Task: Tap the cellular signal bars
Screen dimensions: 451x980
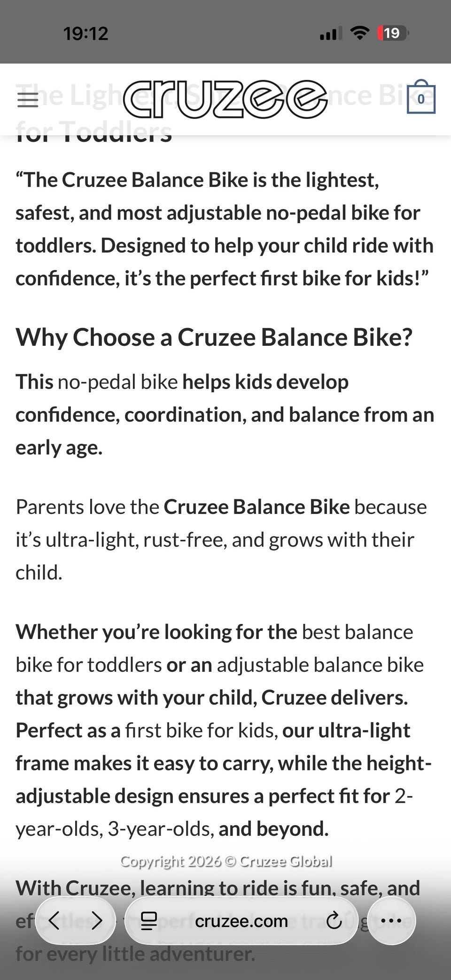Action: 328,34
